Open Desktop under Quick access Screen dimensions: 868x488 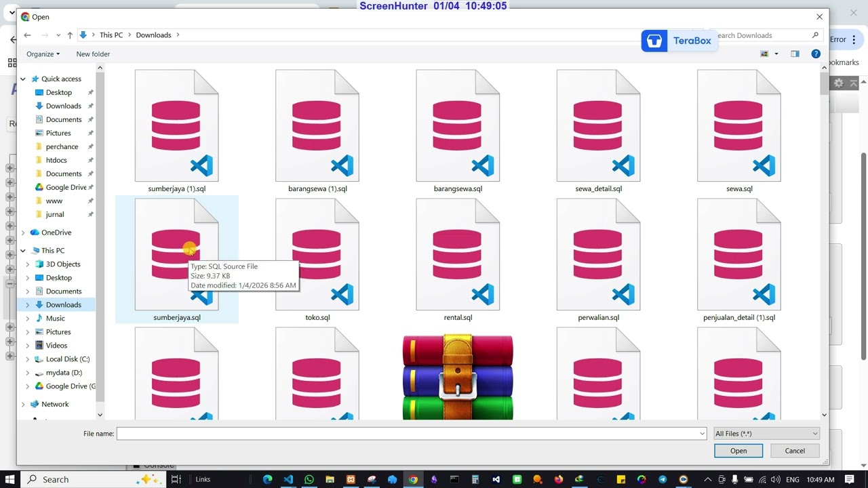tap(58, 92)
